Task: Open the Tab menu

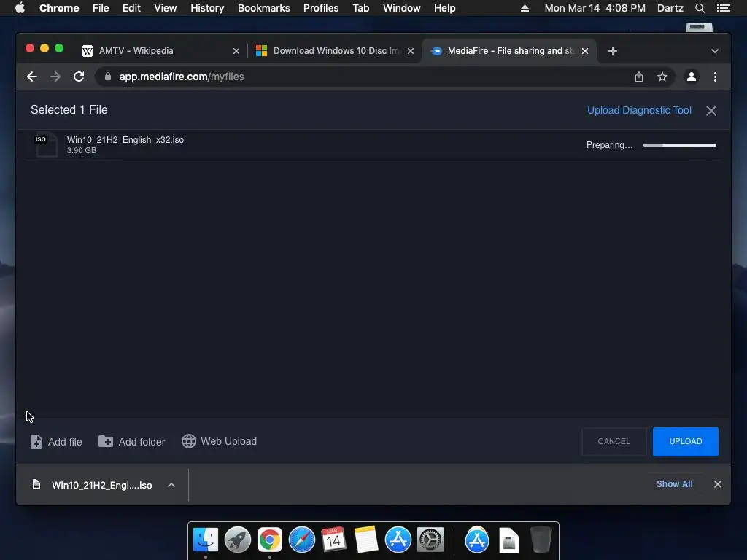Action: (x=360, y=8)
